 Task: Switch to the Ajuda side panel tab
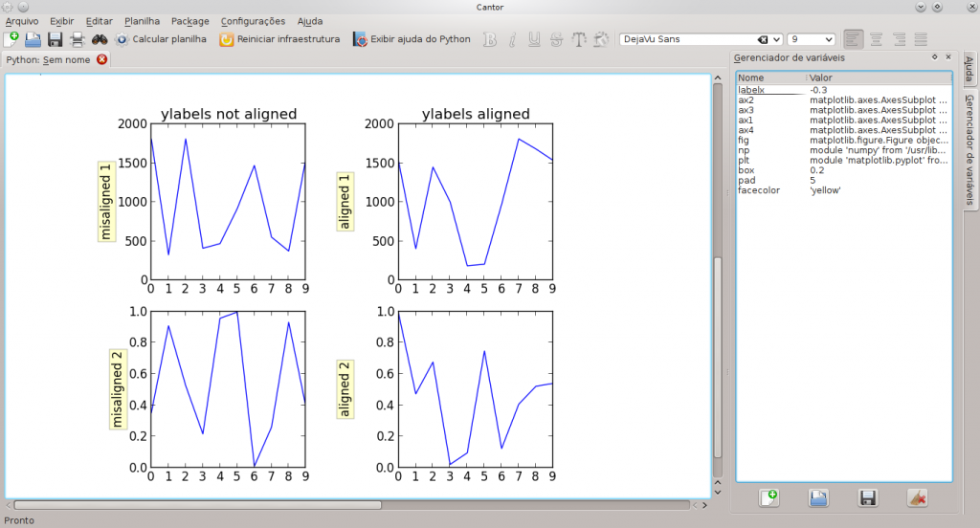(x=969, y=69)
